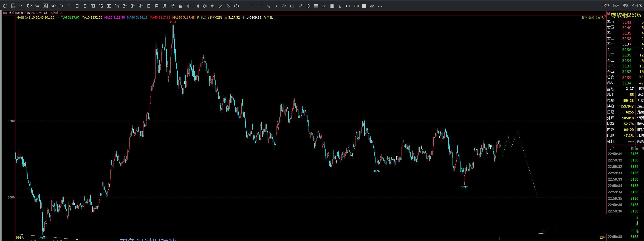Click the refresh icon in toolbar
The height and width of the screenshot is (241, 644).
[5, 6]
